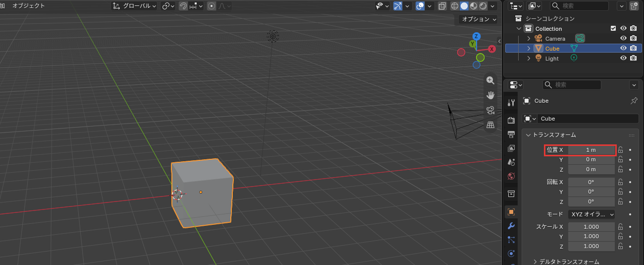Select the pan hand viewport icon

490,95
